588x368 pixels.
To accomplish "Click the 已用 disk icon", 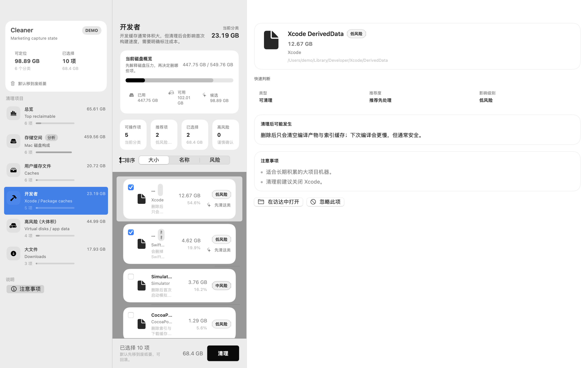I will [x=131, y=95].
